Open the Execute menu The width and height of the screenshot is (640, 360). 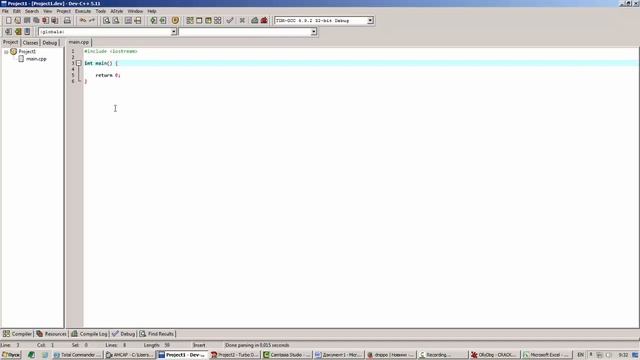click(x=83, y=11)
